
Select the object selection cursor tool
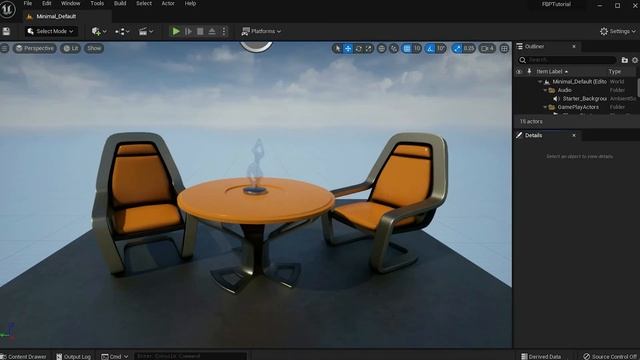[337, 49]
